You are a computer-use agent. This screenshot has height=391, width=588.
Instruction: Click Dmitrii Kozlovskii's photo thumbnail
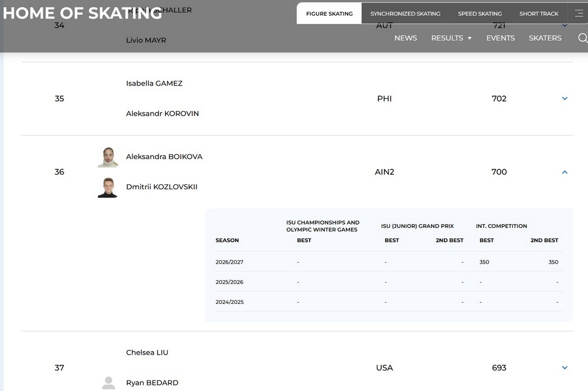108,188
